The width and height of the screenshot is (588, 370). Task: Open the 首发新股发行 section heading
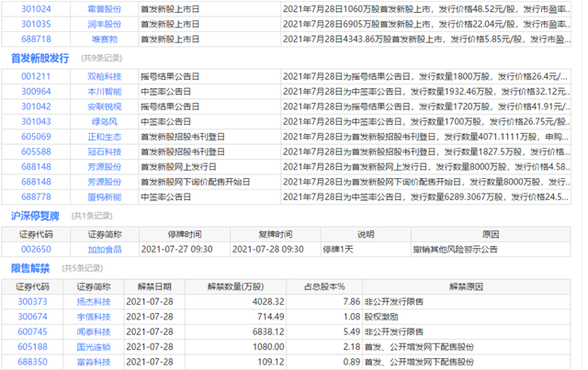[40, 58]
